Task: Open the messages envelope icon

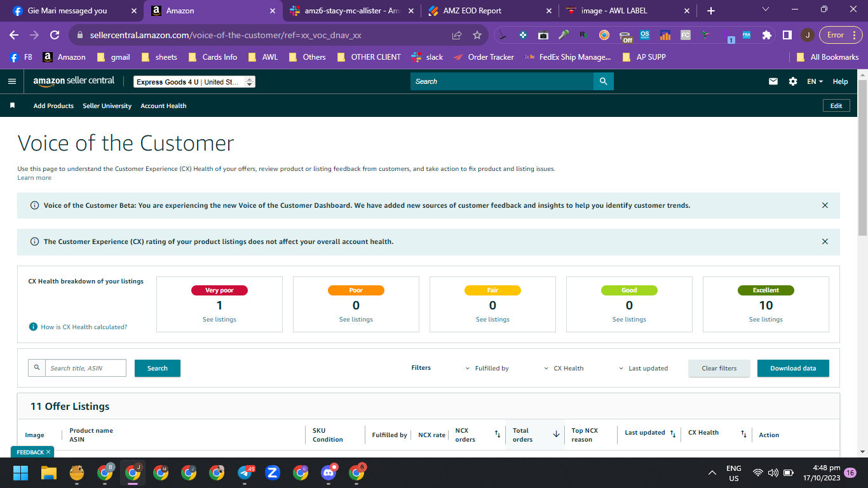Action: click(x=773, y=81)
